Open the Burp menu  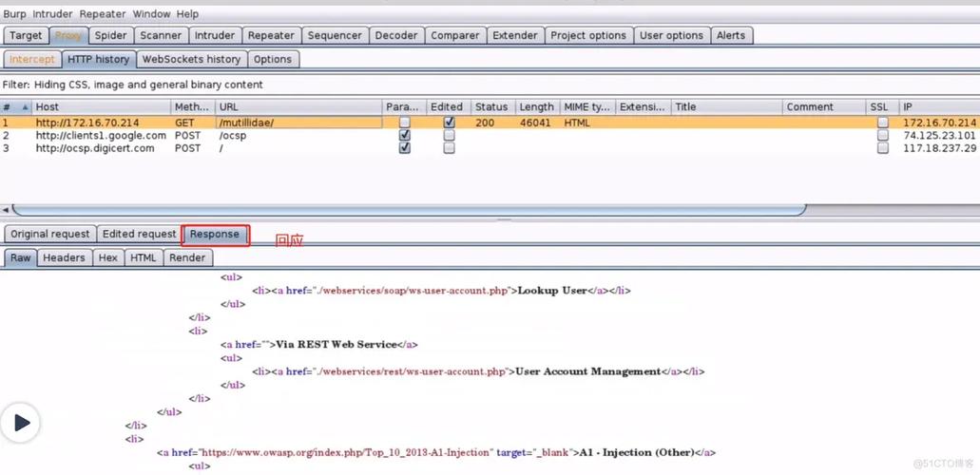tap(14, 14)
